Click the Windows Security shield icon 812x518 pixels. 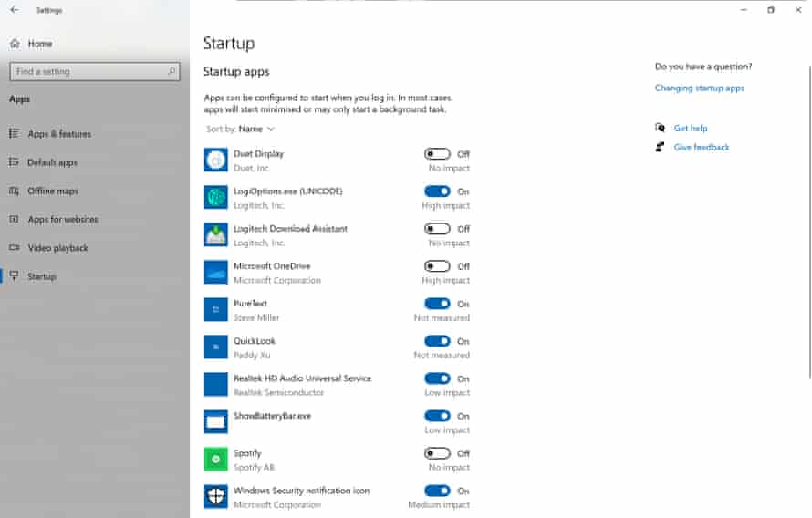[215, 496]
